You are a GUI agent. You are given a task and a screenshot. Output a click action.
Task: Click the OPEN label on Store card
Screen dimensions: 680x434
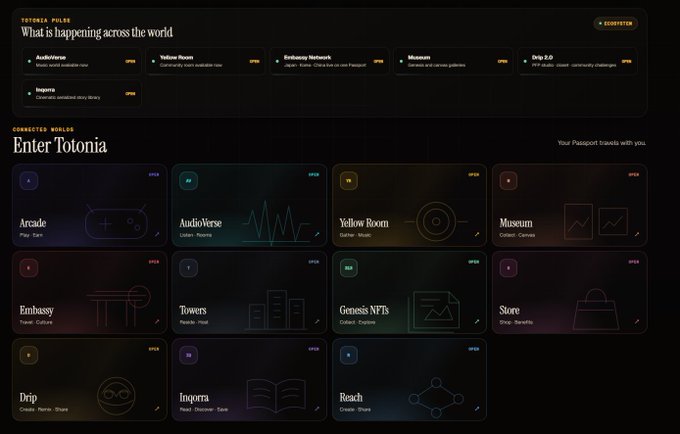click(x=634, y=262)
